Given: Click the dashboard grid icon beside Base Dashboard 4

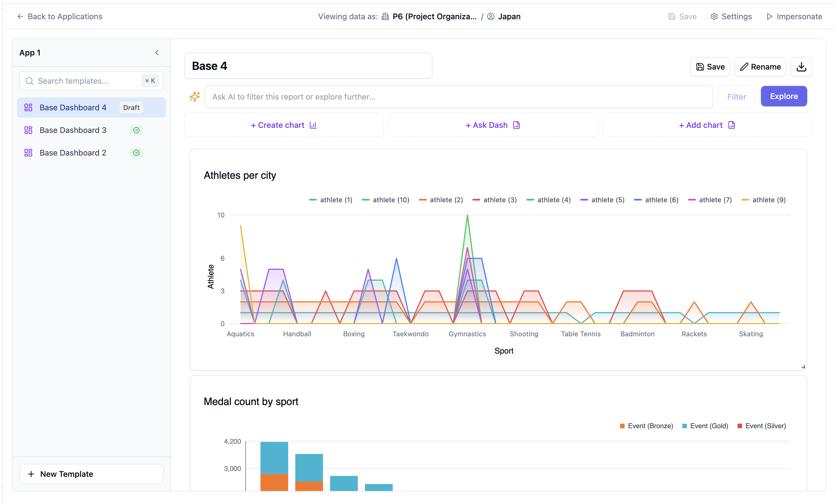Looking at the screenshot, I should pos(28,107).
